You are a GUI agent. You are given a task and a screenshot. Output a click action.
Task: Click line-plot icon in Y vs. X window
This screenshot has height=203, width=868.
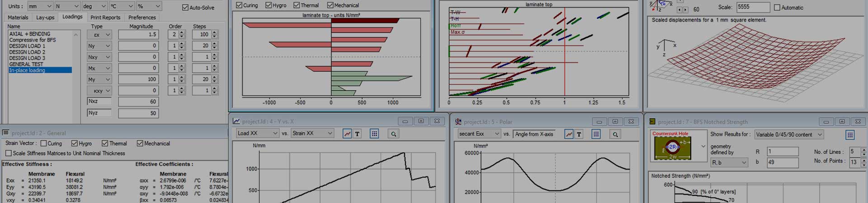pos(347,134)
